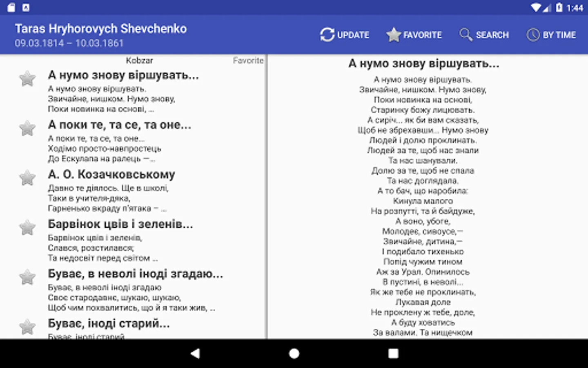The height and width of the screenshot is (368, 588).
Task: Click the dates 09.03.1814 – 10.03.1861
Action: click(x=69, y=43)
